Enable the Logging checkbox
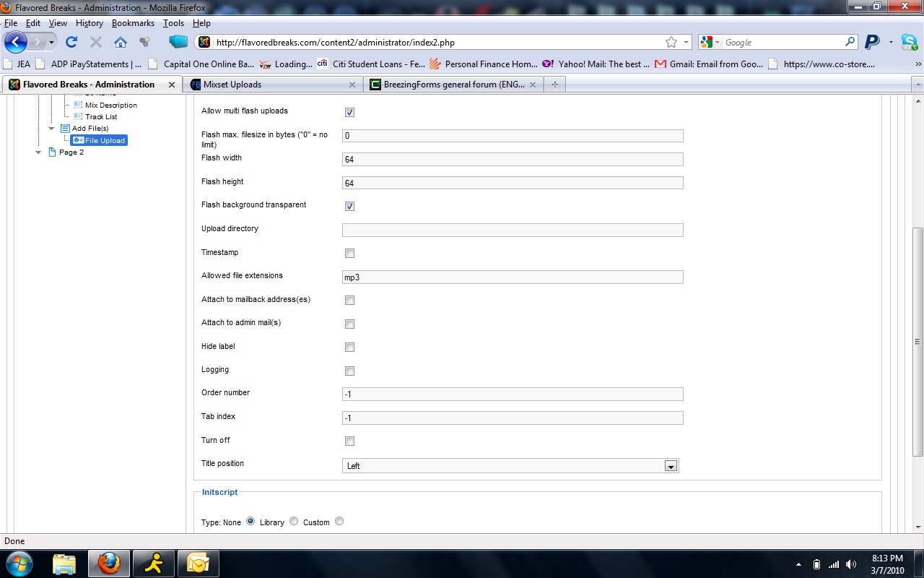The image size is (924, 578). click(349, 371)
